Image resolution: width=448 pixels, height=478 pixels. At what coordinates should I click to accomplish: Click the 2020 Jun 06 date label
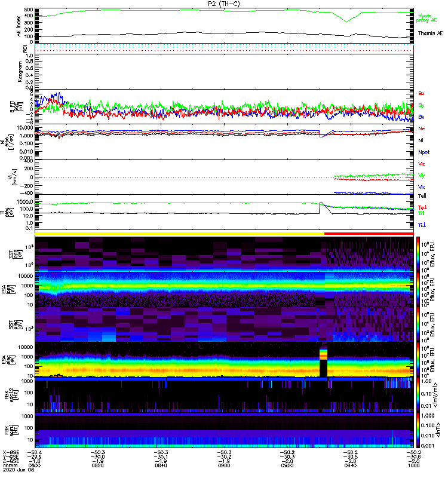pyautogui.click(x=19, y=470)
